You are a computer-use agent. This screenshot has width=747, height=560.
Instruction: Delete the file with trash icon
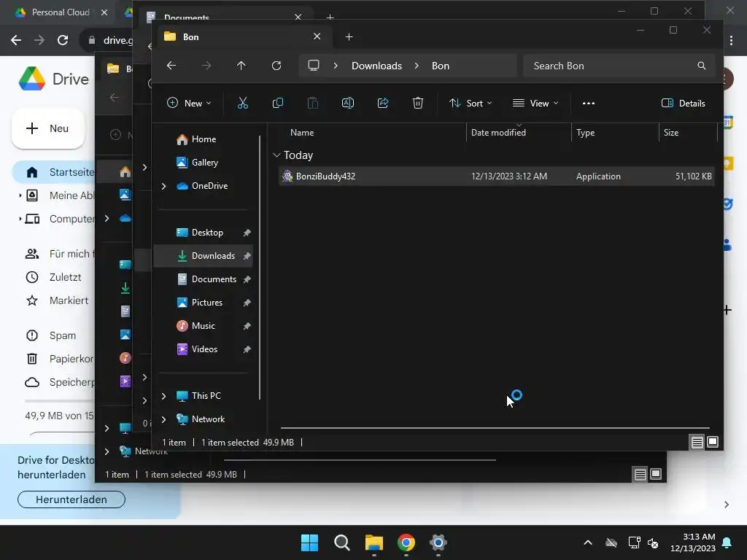418,103
